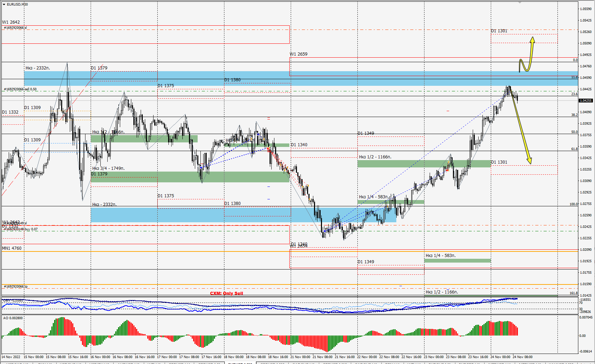Select the Fibonacci 161.8 level label

[x=573, y=293]
